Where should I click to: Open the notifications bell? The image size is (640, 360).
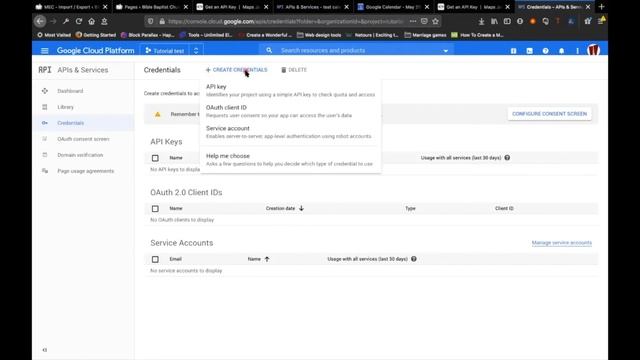click(x=562, y=51)
